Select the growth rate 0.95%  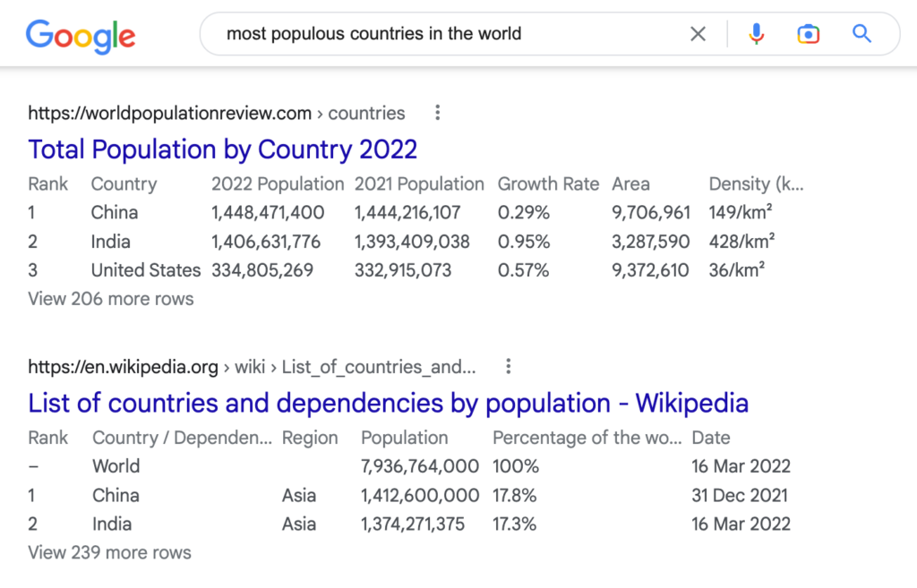tap(524, 242)
